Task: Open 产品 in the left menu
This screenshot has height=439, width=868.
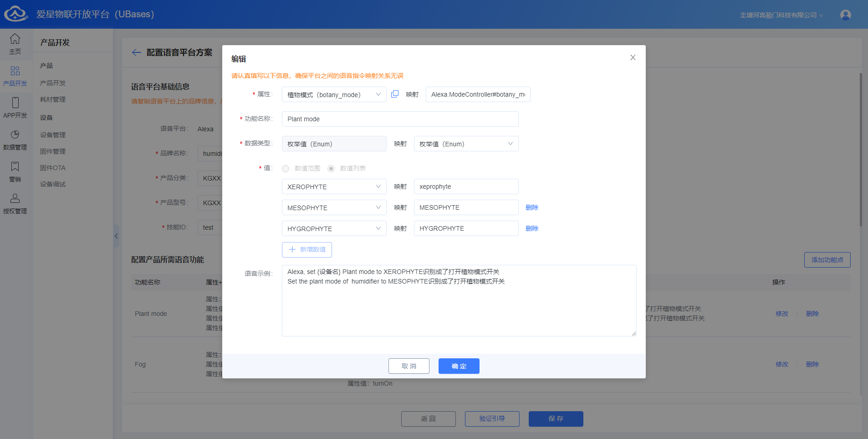Action: pyautogui.click(x=46, y=66)
